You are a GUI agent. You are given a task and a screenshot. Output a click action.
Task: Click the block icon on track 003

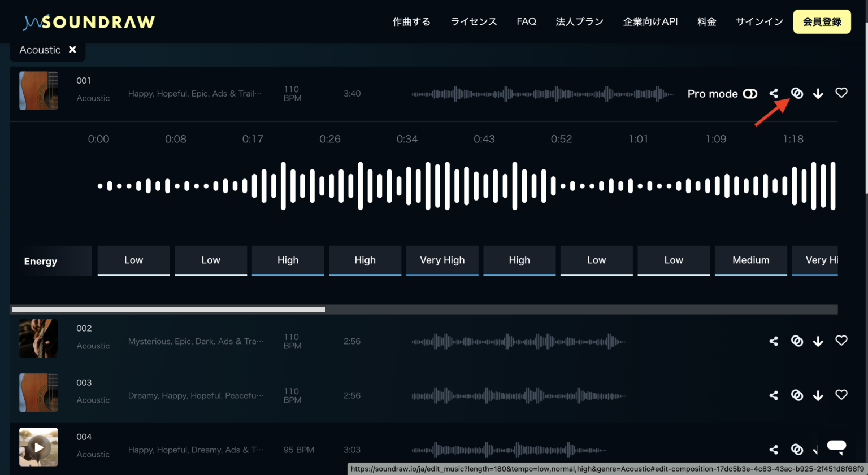pyautogui.click(x=797, y=395)
